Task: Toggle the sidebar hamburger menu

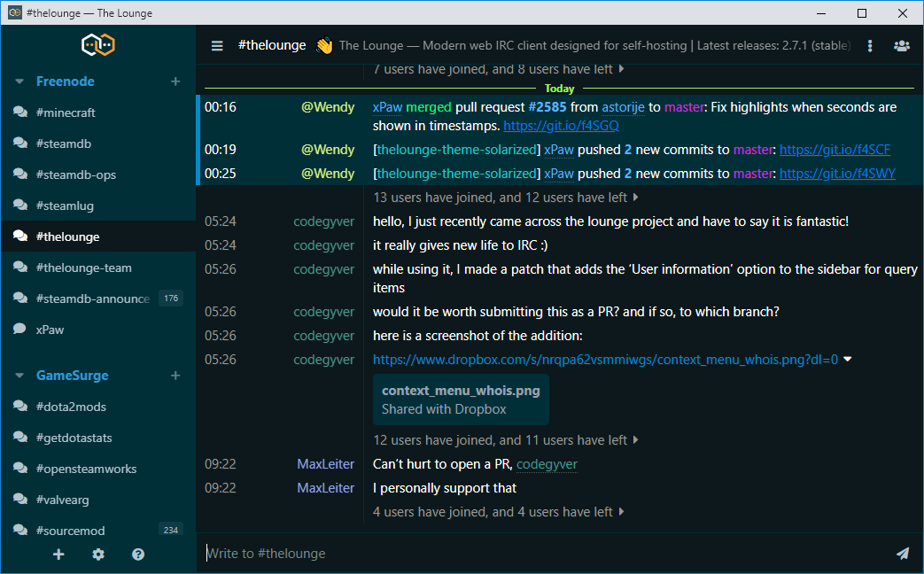Action: point(217,46)
